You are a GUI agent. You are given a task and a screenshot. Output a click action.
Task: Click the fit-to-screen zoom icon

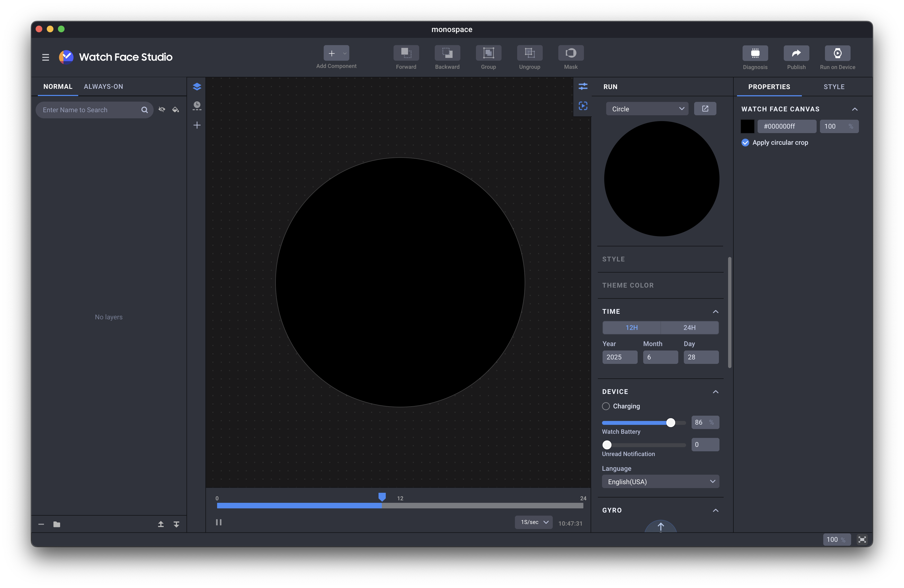(x=862, y=539)
